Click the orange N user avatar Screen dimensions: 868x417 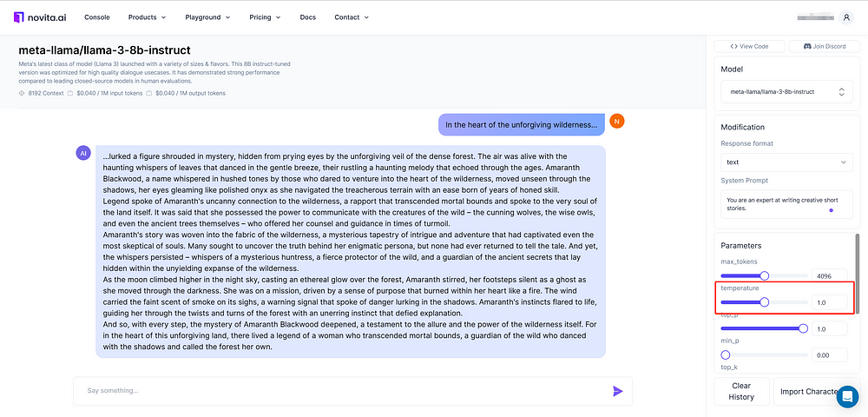(616, 121)
